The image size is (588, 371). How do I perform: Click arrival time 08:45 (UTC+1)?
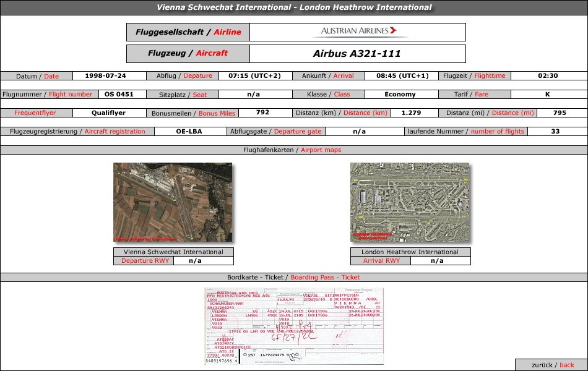click(402, 75)
